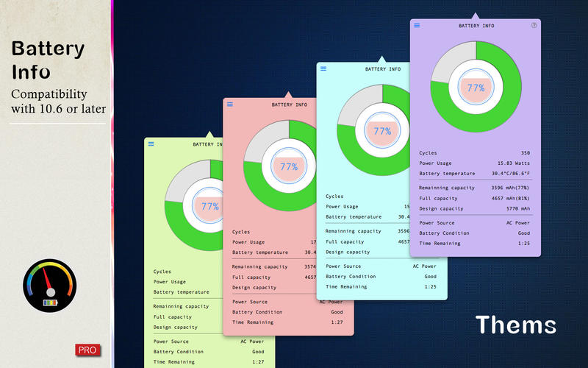The height and width of the screenshot is (368, 588).
Task: Select Battery temperature label in the cyan panel
Action: pos(354,216)
